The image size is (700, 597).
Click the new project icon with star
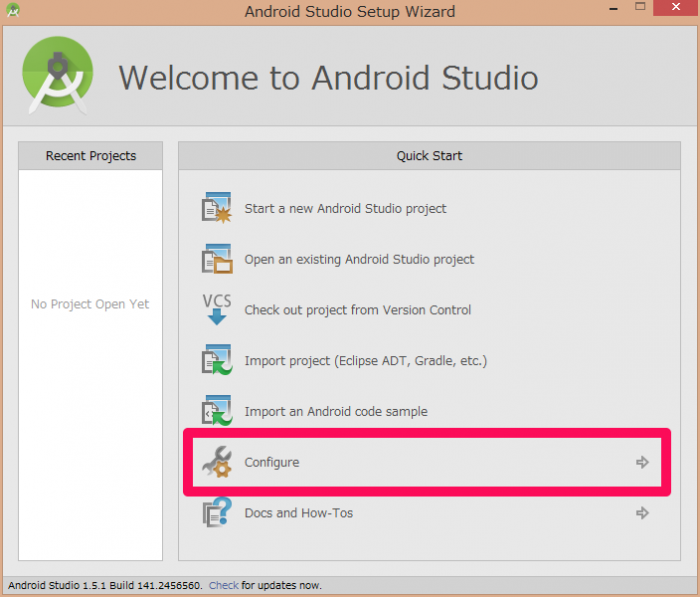[x=217, y=209]
